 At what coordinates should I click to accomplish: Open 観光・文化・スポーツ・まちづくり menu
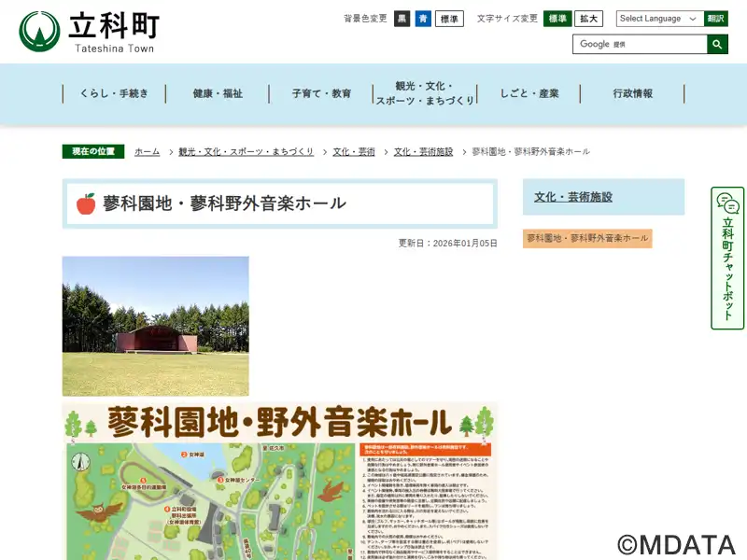[425, 93]
